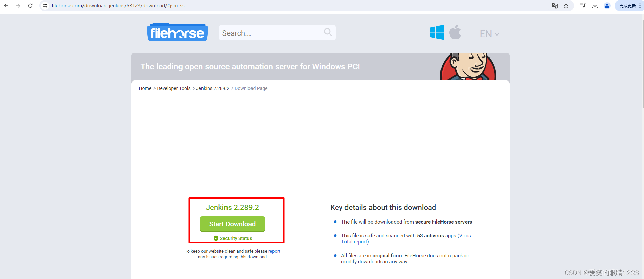This screenshot has height=279, width=644.
Task: Click the Start Download button
Action: (x=233, y=224)
